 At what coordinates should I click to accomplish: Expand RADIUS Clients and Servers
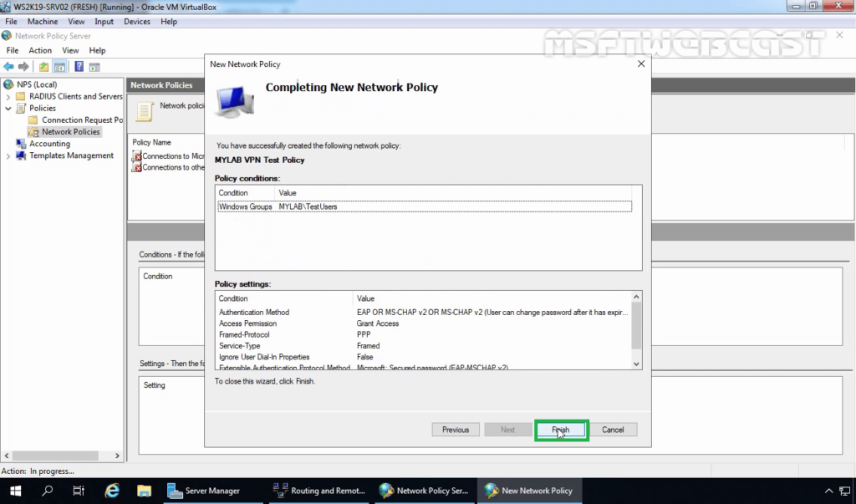(8, 97)
